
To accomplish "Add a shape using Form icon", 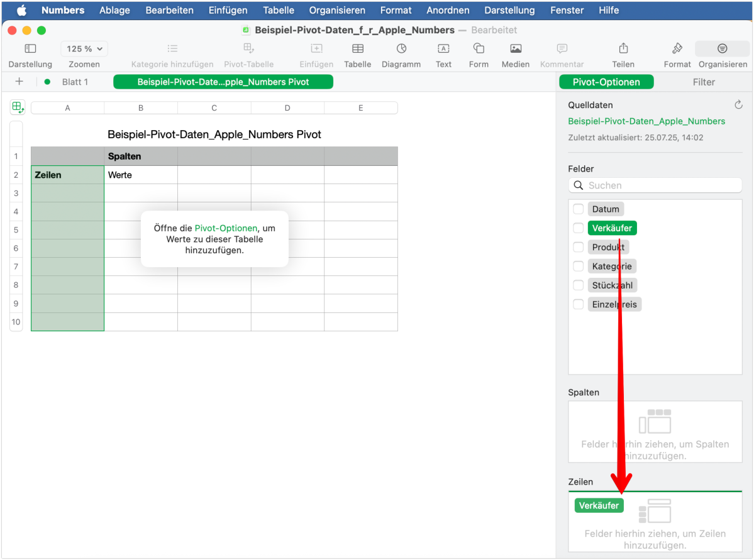I will tap(479, 48).
